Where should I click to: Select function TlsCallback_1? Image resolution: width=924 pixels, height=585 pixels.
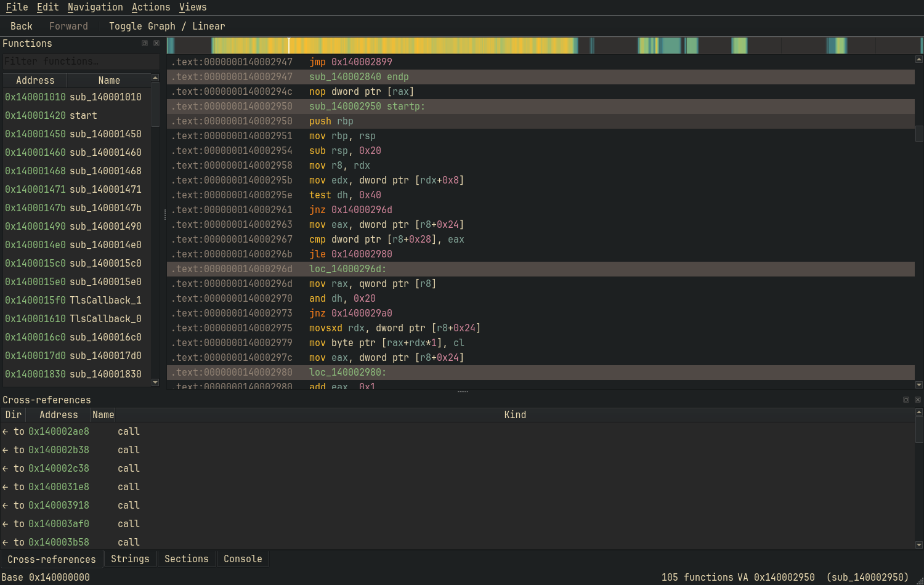pyautogui.click(x=77, y=301)
